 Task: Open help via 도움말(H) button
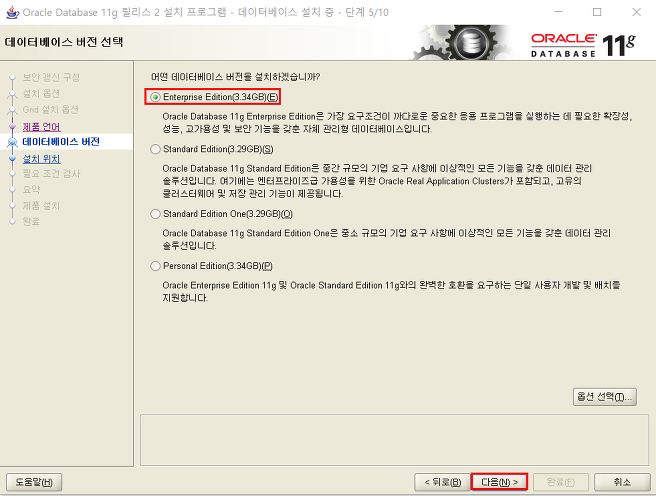click(x=34, y=482)
